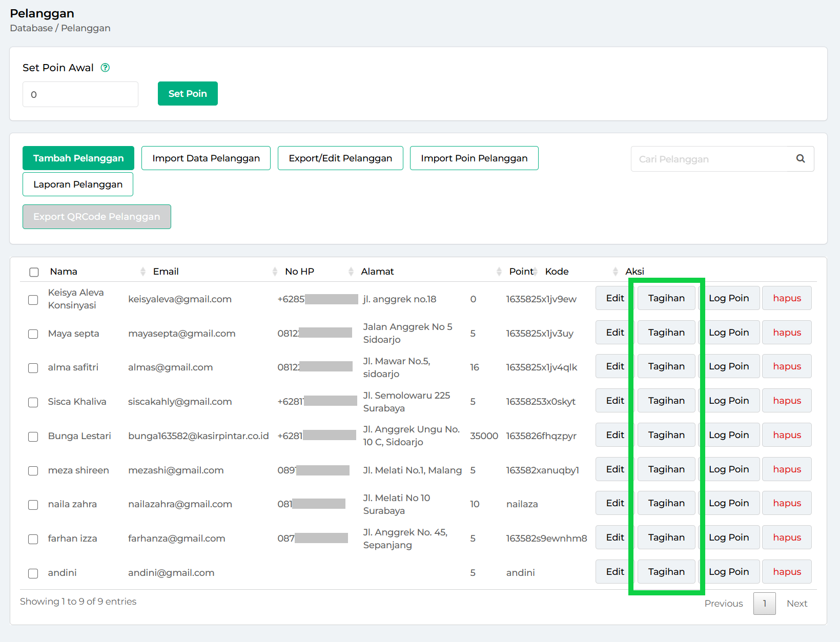Delete Sisca Khaliva with hapus
840x642 pixels.
pyautogui.click(x=787, y=401)
